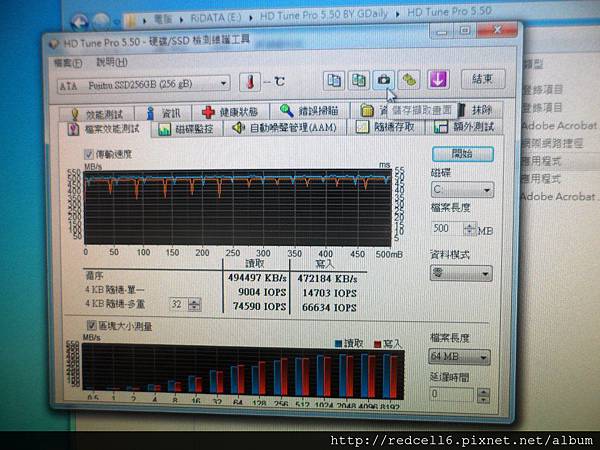Switch to the 隨機存取 random access tab

[386, 127]
